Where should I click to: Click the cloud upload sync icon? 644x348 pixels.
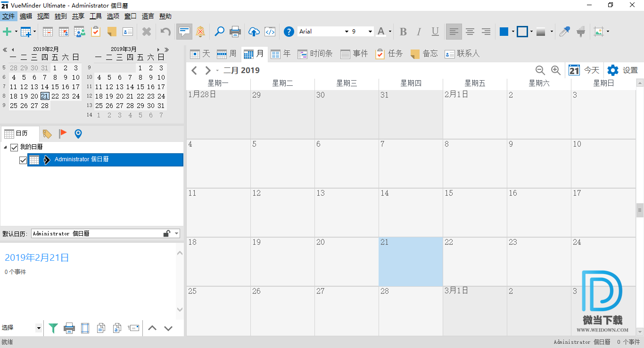point(254,32)
